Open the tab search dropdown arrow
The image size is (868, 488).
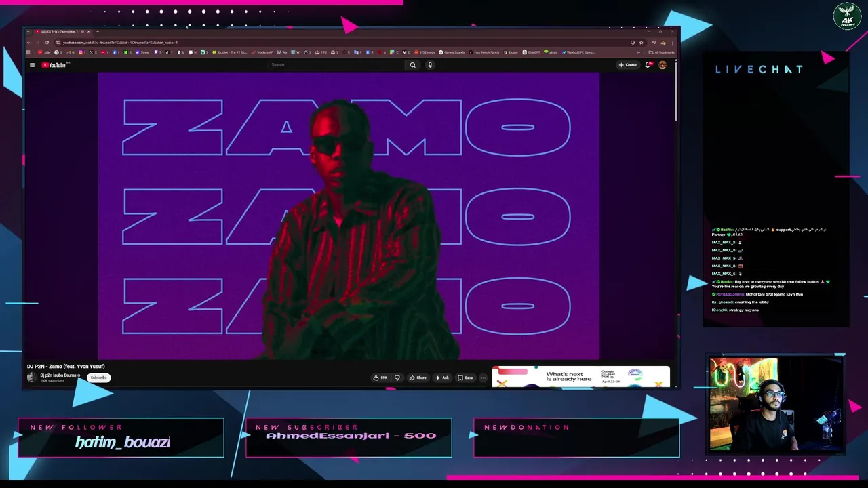28,31
